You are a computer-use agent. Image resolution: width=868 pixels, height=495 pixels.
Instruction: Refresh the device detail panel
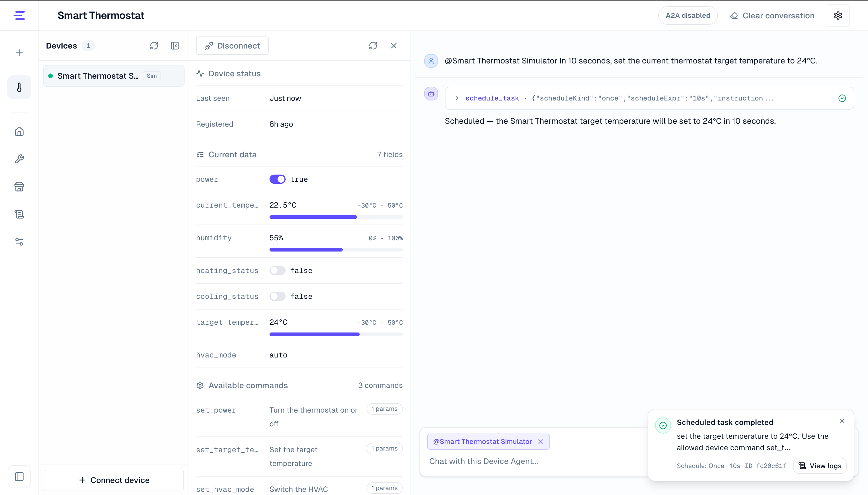pos(373,46)
